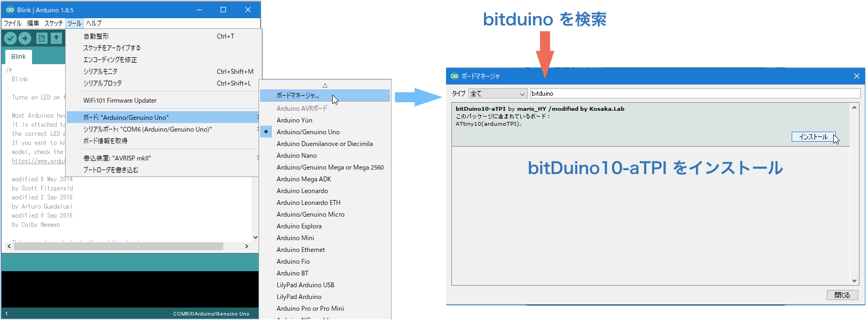Click the bitduino search field
The height and width of the screenshot is (322, 868).
(x=695, y=94)
